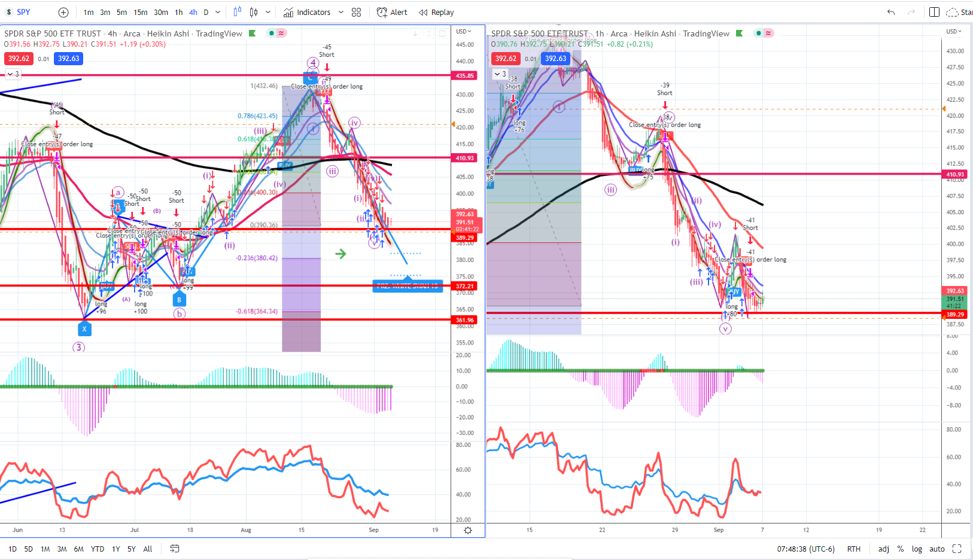Select the 5Y date range

tap(132, 549)
